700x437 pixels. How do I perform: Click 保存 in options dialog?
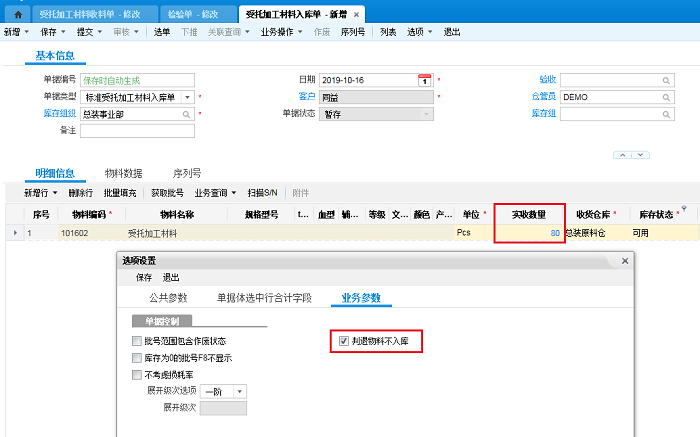point(144,277)
